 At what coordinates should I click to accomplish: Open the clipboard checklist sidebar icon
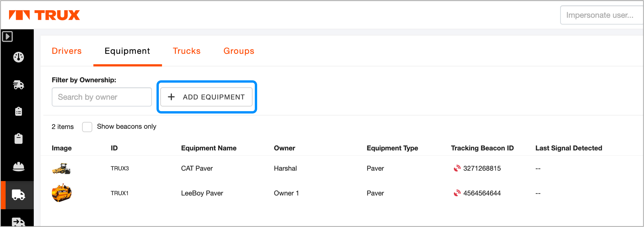19,111
